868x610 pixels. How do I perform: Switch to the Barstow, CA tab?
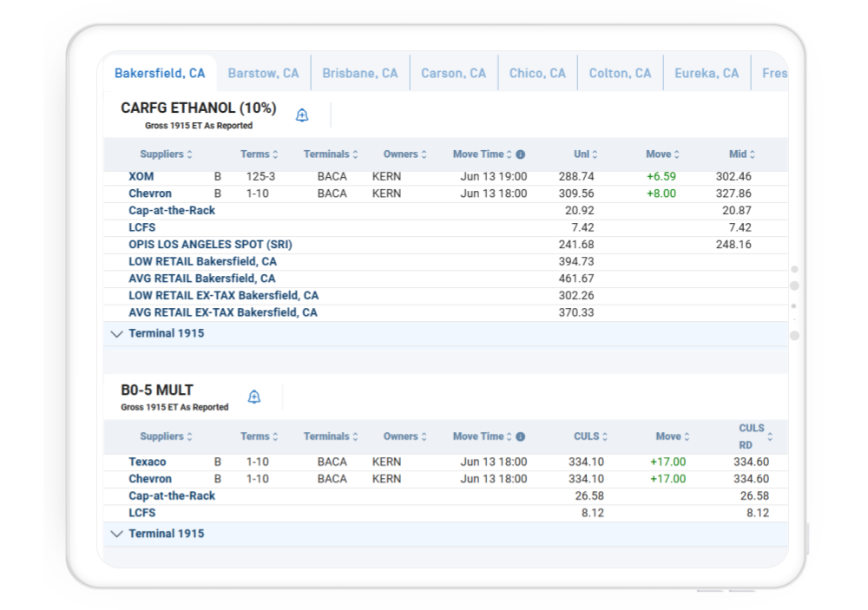[x=263, y=74]
